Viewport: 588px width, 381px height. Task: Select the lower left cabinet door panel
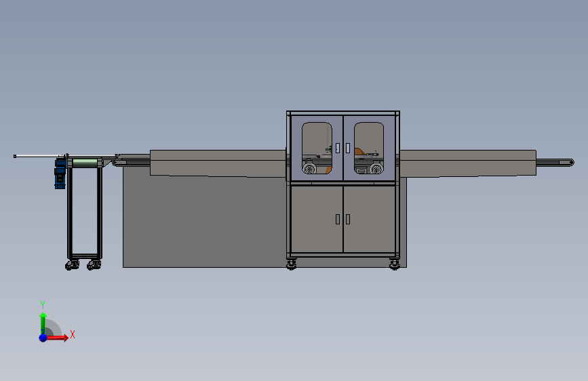tap(317, 219)
